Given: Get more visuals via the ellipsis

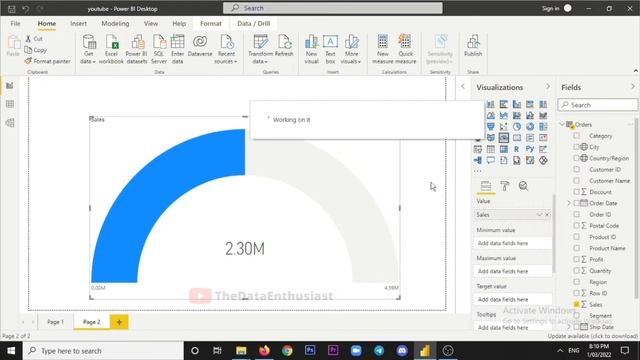Looking at the screenshot, I should 478,171.
